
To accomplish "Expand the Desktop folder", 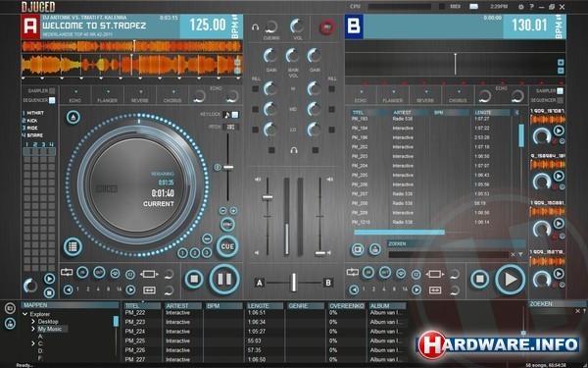I will (33, 322).
